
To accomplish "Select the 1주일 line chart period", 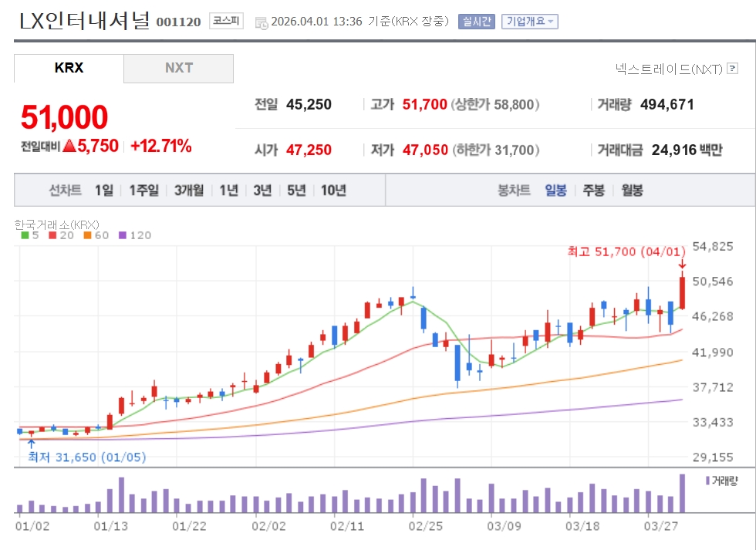I will [x=143, y=191].
